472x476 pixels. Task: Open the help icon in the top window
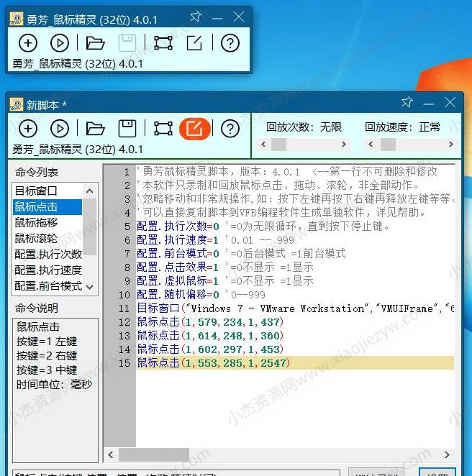[x=230, y=43]
